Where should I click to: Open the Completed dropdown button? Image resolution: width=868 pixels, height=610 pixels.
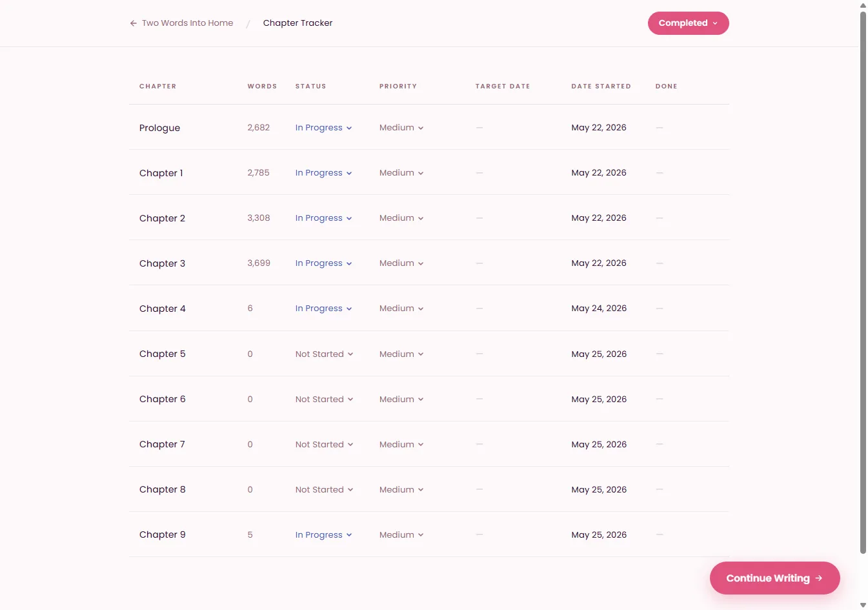(688, 23)
